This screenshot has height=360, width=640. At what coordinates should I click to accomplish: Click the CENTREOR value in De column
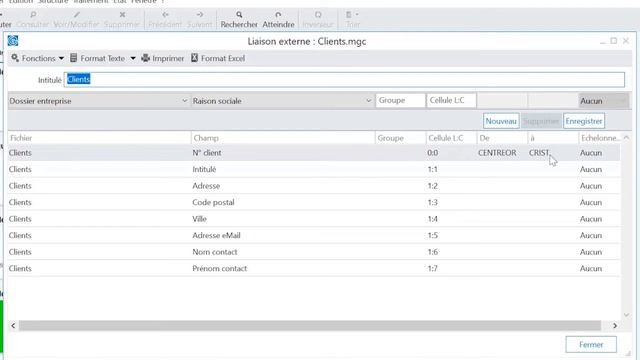pyautogui.click(x=497, y=153)
